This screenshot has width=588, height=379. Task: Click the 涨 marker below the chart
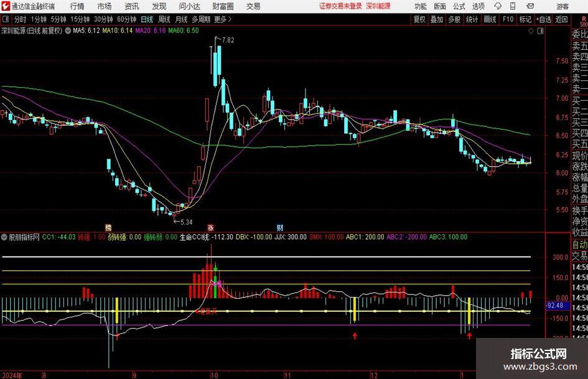[211, 227]
